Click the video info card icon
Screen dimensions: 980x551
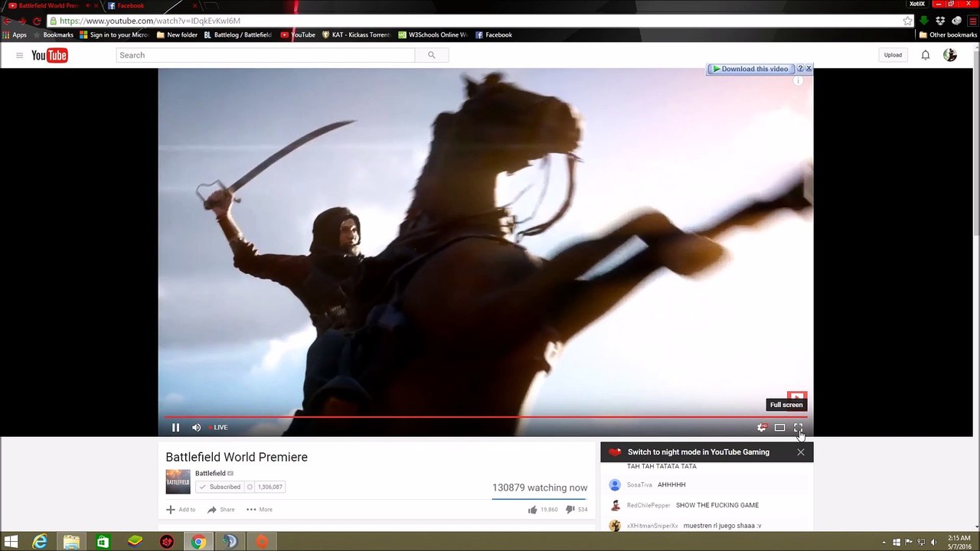(x=798, y=81)
